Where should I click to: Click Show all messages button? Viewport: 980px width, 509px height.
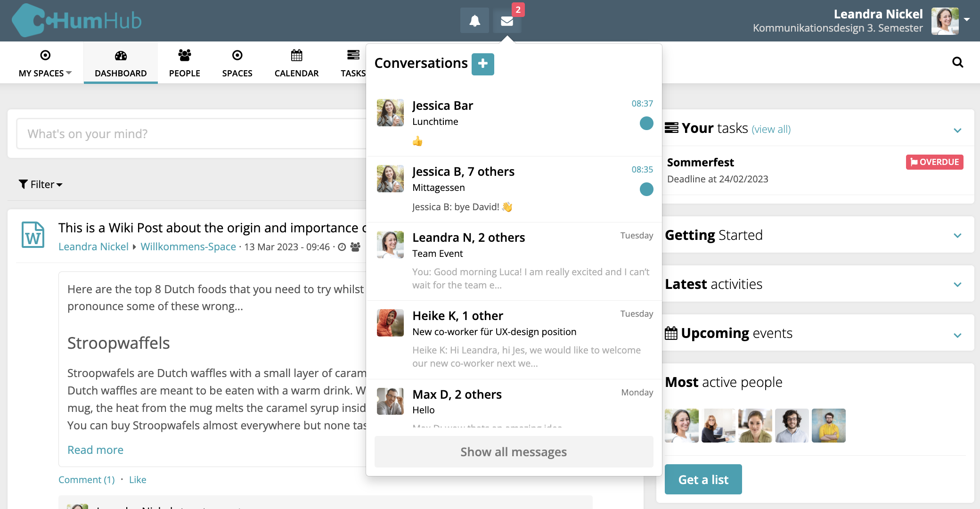pyautogui.click(x=514, y=452)
